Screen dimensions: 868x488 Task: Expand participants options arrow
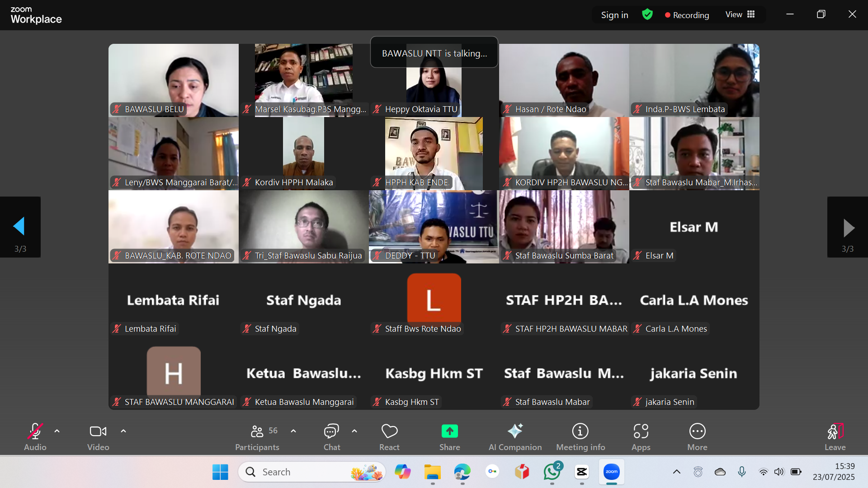point(293,431)
